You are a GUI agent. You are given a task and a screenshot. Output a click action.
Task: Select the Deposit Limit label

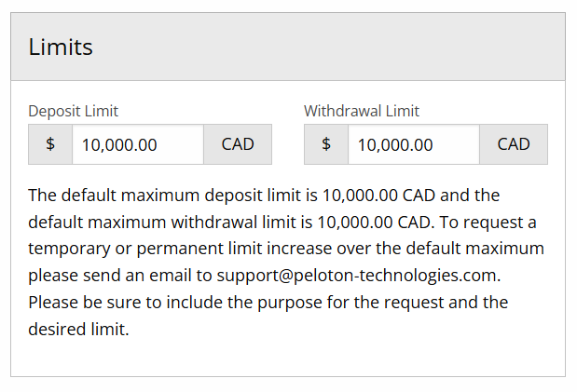point(73,111)
